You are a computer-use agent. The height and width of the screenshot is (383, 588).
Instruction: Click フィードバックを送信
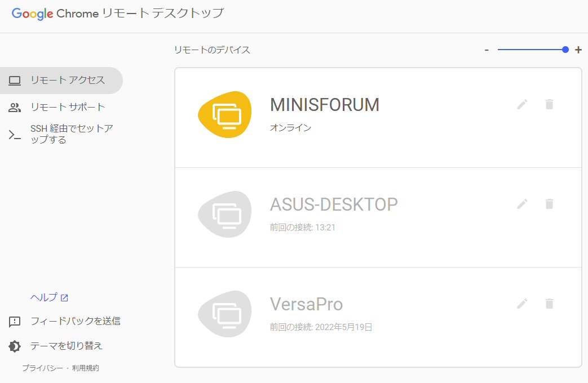(76, 321)
